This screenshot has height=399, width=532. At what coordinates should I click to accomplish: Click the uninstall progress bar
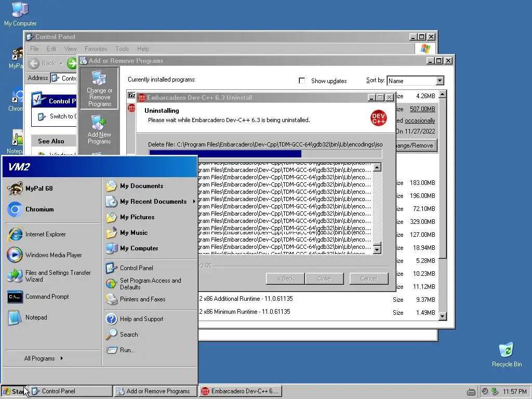[x=265, y=154]
